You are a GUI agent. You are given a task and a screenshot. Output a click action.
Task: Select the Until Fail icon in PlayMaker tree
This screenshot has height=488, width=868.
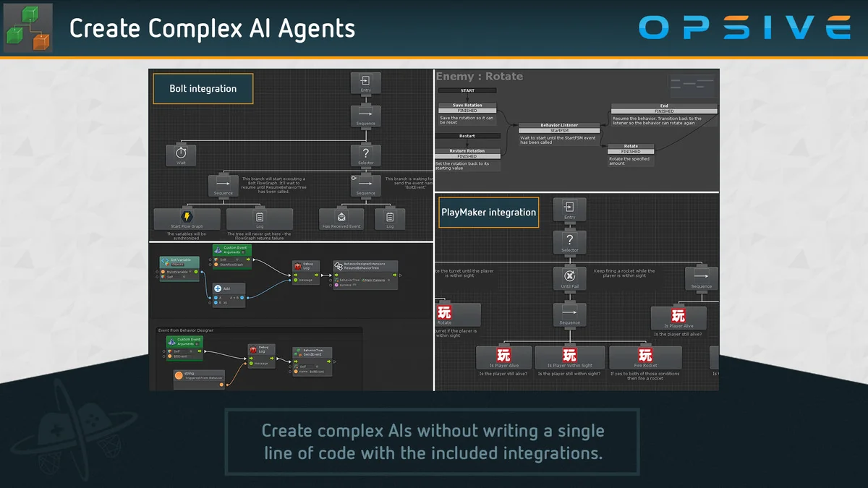[570, 275]
